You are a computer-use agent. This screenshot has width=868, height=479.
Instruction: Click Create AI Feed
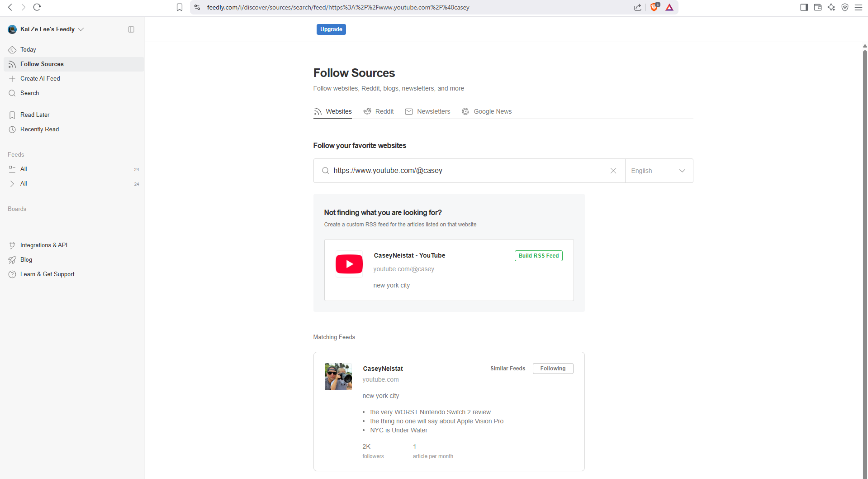(74, 79)
